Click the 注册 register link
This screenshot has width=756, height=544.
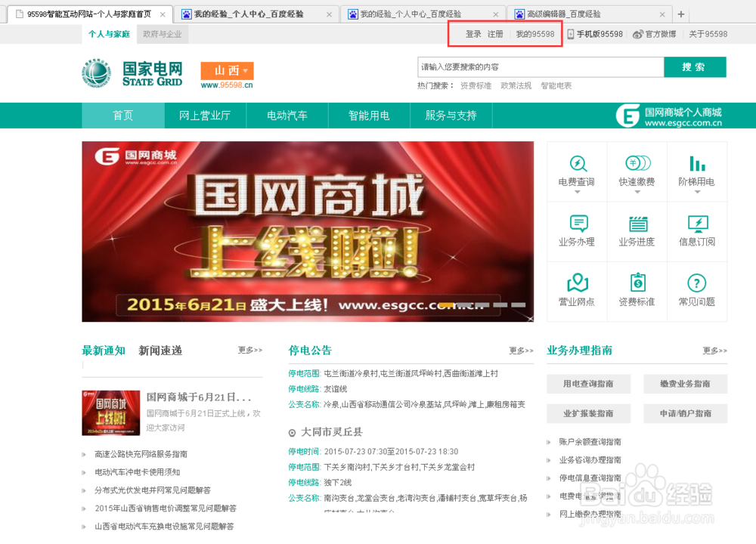coord(495,34)
